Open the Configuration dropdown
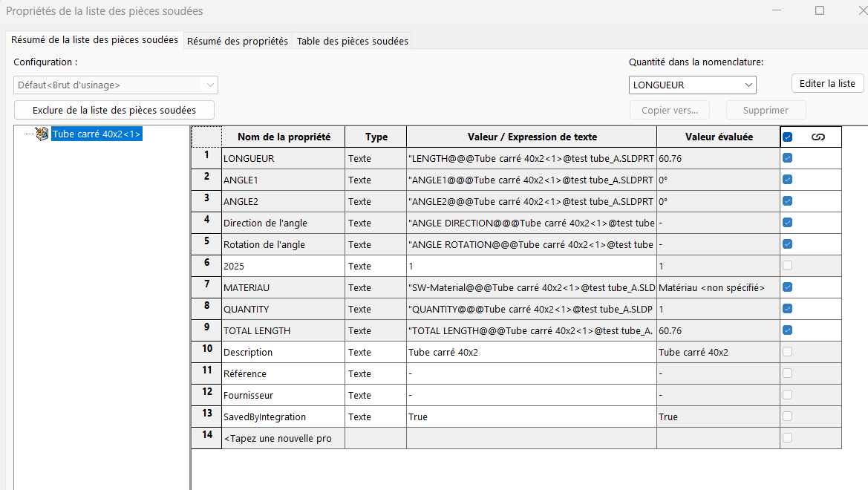The width and height of the screenshot is (868, 490). click(116, 85)
